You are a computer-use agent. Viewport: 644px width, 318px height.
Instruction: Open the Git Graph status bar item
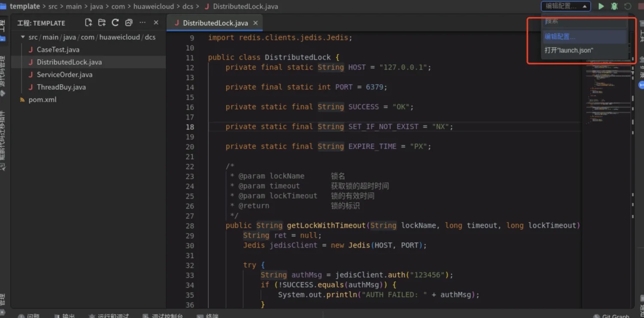click(x=612, y=316)
